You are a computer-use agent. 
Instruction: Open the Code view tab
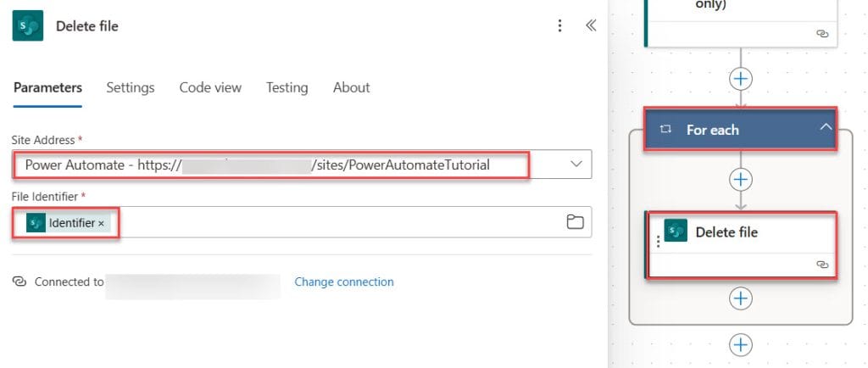210,87
